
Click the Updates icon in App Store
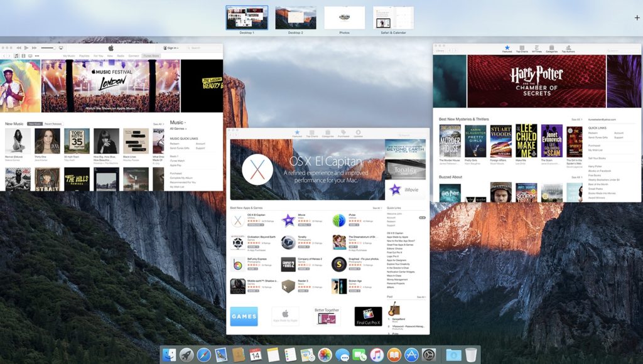tap(359, 134)
